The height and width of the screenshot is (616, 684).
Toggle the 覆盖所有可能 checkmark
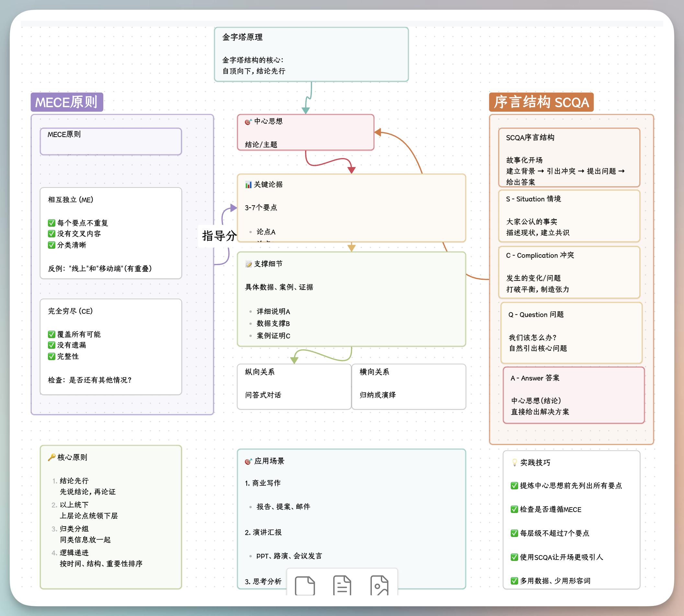click(x=51, y=334)
